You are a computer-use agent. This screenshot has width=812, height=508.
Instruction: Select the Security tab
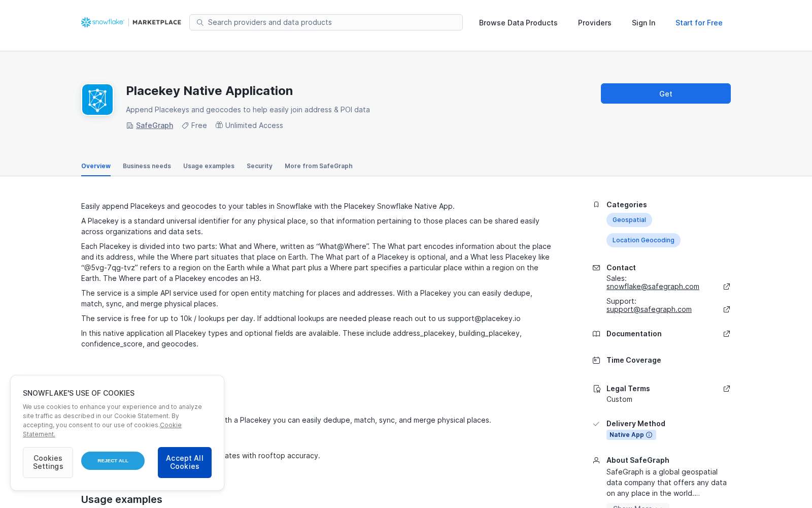pos(259,166)
